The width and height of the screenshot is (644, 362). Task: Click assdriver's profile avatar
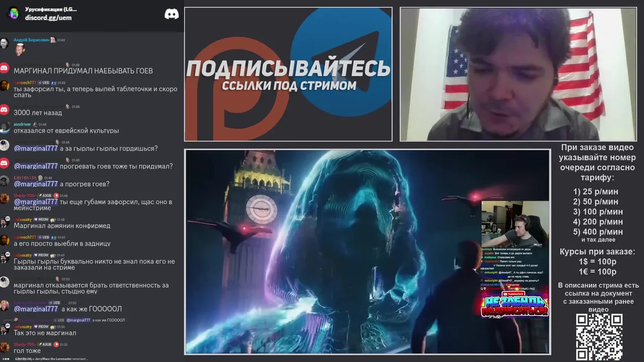pos(5,127)
